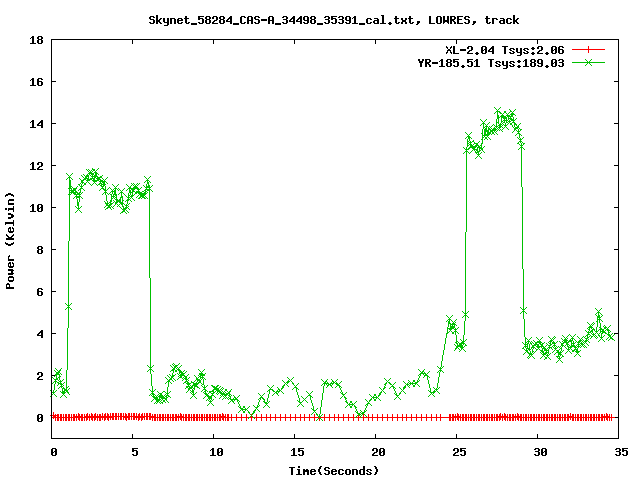640x480 pixels.
Task: Click the x-axis tick label 5
Action: click(135, 452)
